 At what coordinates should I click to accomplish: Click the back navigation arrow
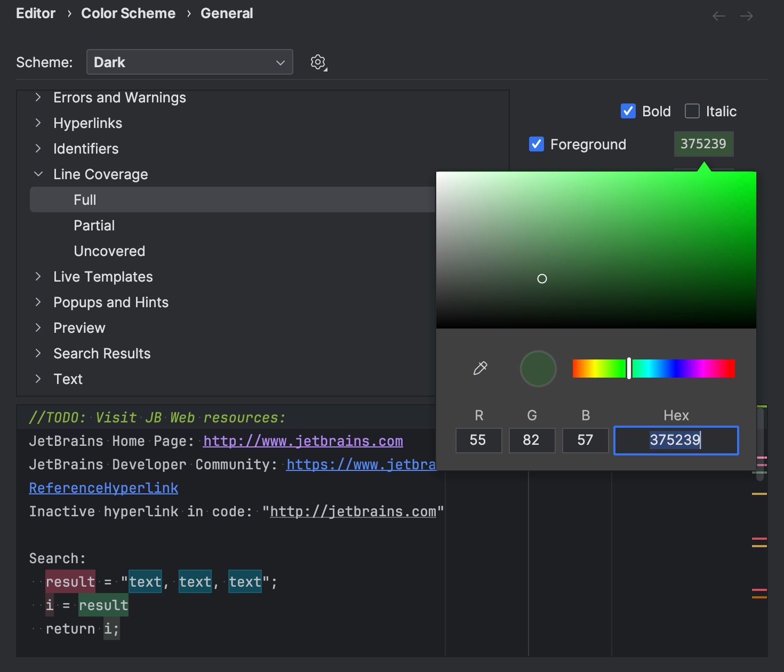718,16
